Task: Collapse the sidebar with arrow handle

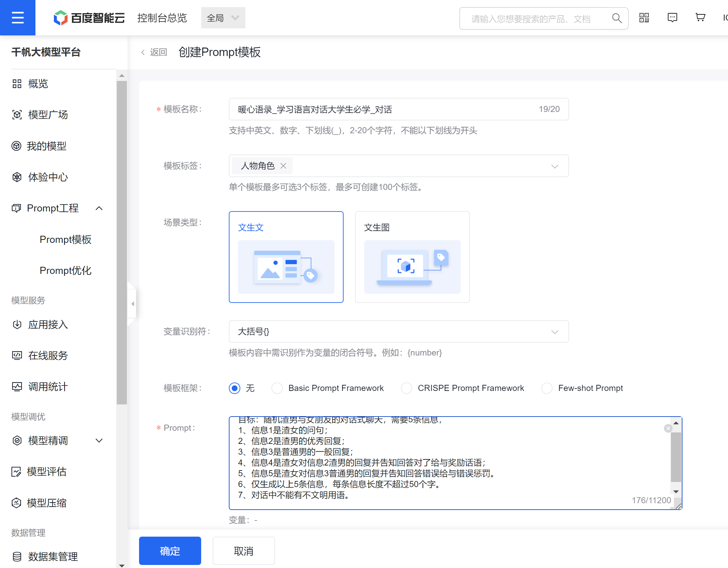Action: click(132, 304)
